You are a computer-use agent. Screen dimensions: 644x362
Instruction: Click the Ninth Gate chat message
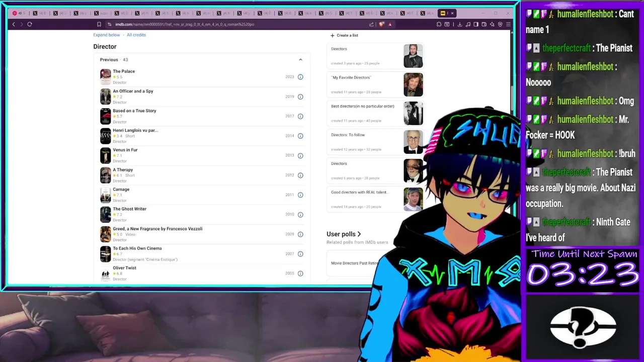click(578, 230)
